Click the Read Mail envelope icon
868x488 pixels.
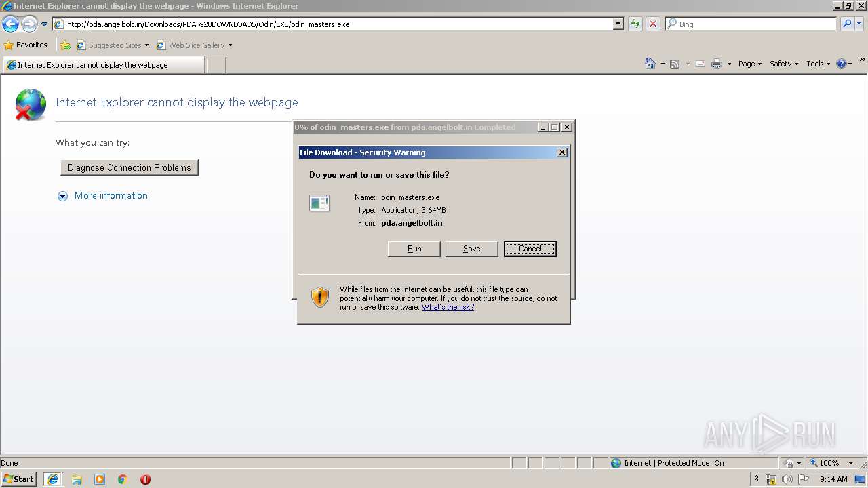click(701, 64)
